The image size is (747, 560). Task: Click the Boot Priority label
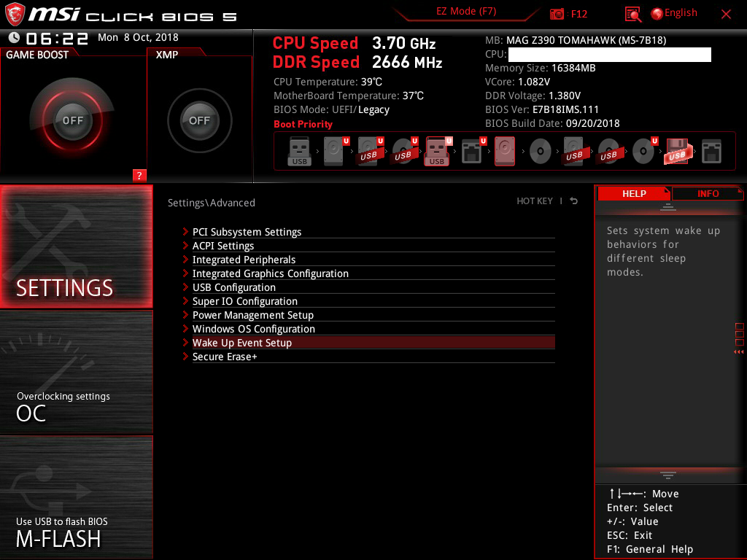tap(303, 124)
